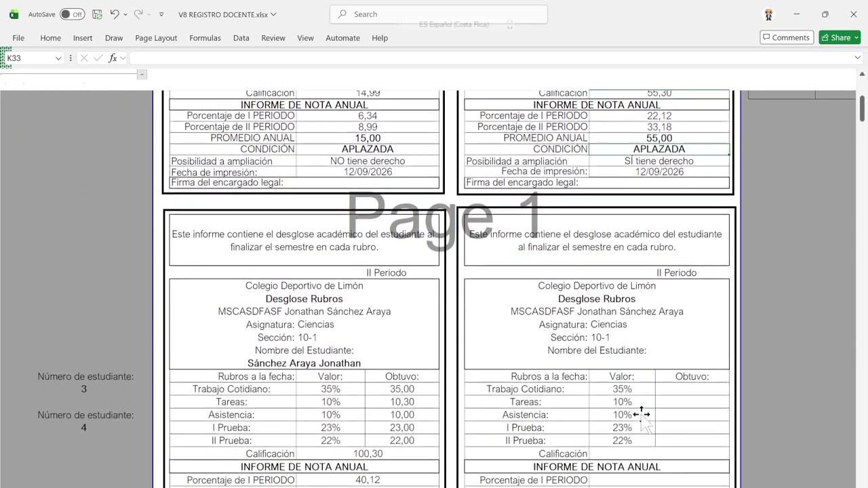The image size is (868, 488).
Task: Open Customize Quick Access Toolbar dropdown
Action: pos(161,14)
